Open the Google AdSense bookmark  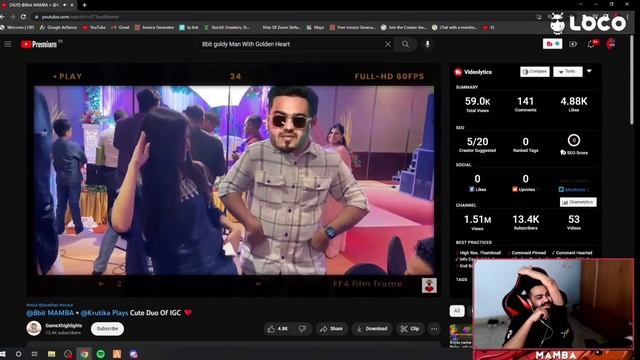click(58, 27)
